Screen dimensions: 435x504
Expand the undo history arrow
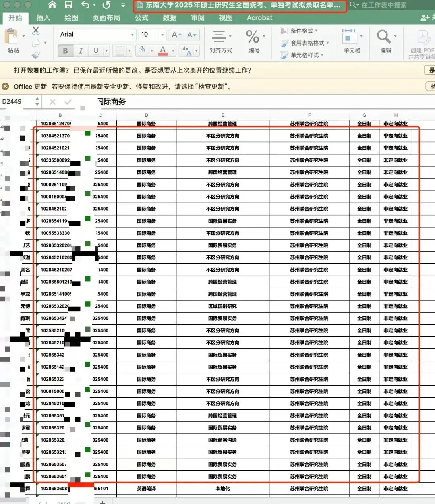pyautogui.click(x=95, y=5)
